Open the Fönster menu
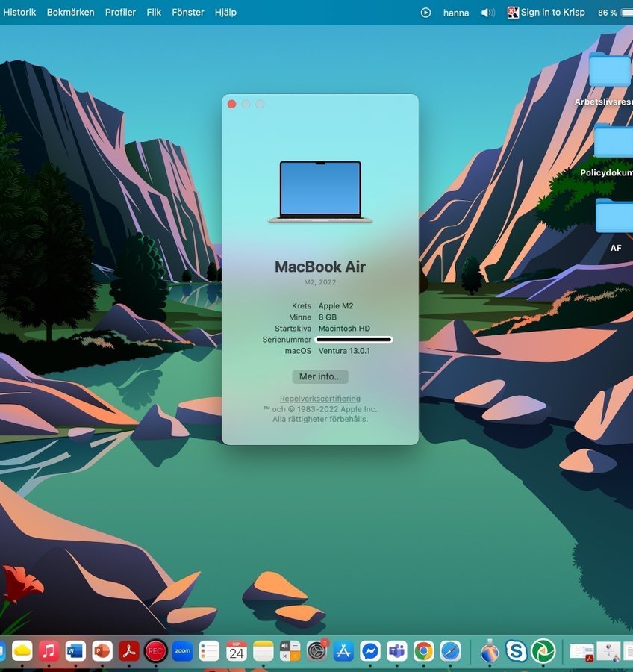Image resolution: width=633 pixels, height=672 pixels. 188,13
